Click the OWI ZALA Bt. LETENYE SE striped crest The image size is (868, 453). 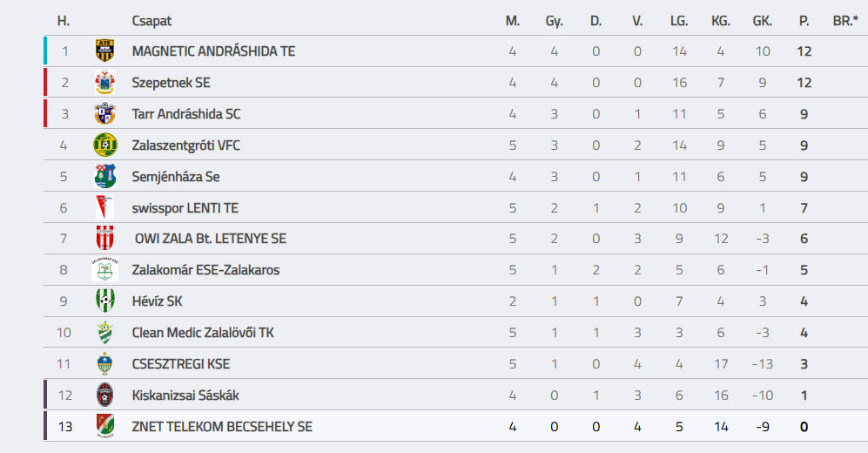point(104,239)
